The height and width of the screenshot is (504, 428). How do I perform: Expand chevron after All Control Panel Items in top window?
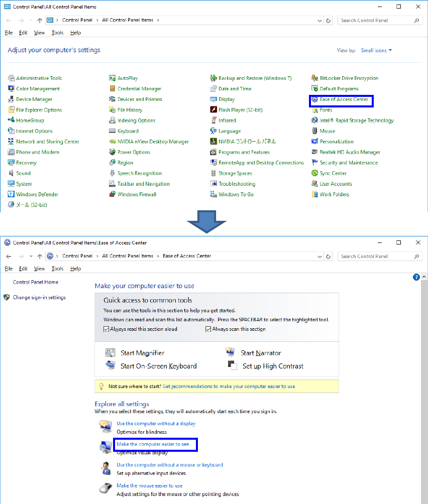click(158, 20)
